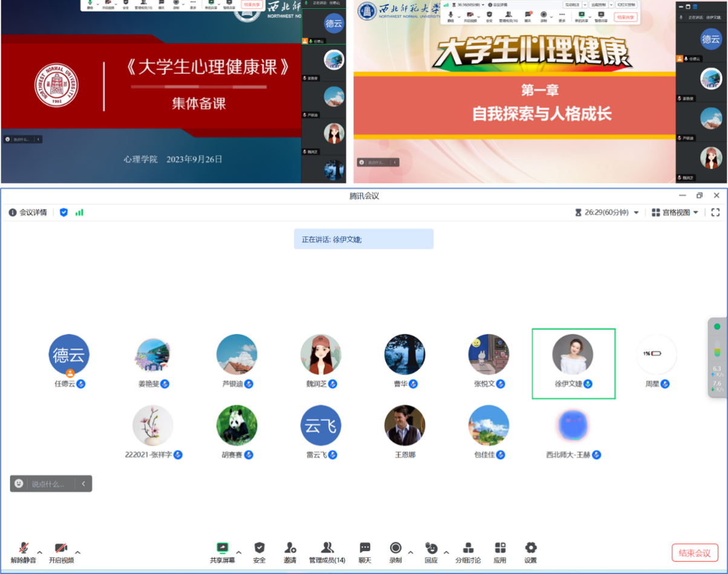Open the 聊天 chat panel
728x574 pixels.
click(365, 549)
